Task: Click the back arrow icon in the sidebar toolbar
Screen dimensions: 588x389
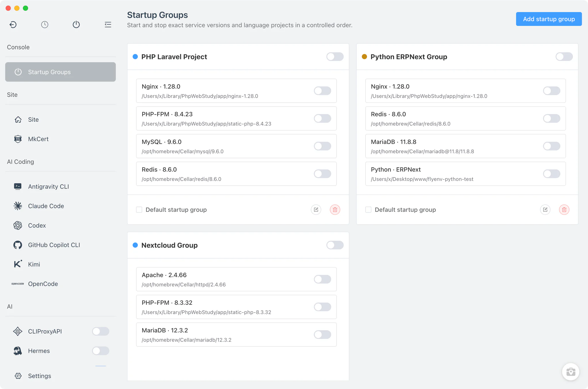Action: coord(13,24)
